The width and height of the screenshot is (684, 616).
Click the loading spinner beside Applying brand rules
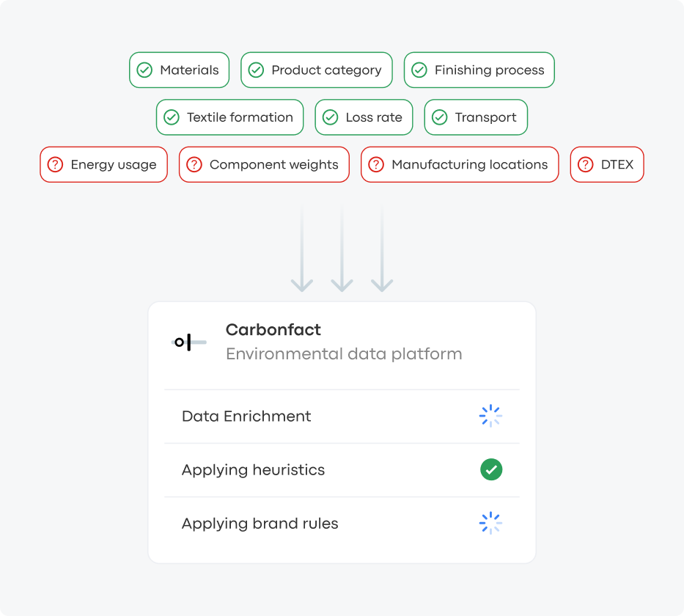490,523
